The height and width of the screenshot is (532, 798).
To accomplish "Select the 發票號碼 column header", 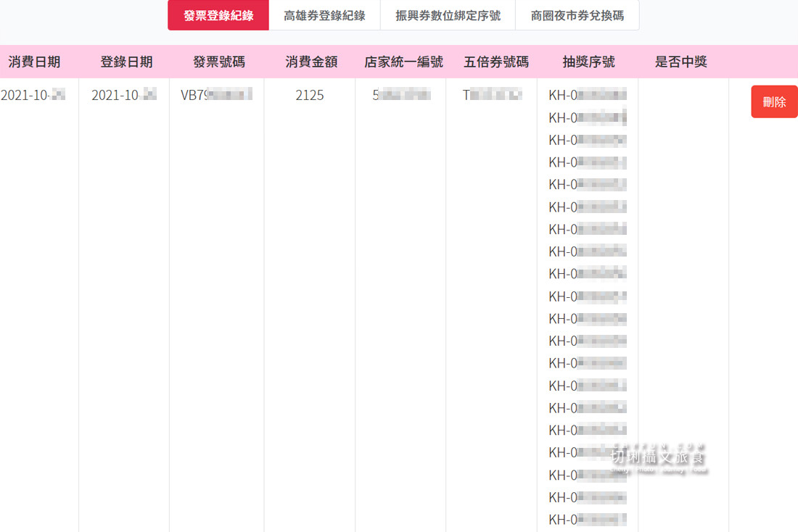I will 219,62.
